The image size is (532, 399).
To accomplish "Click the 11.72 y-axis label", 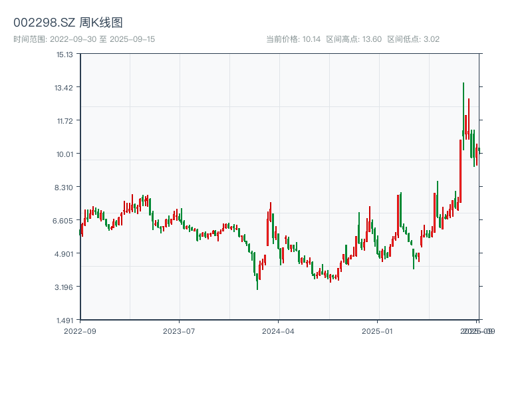I will click(x=65, y=121).
